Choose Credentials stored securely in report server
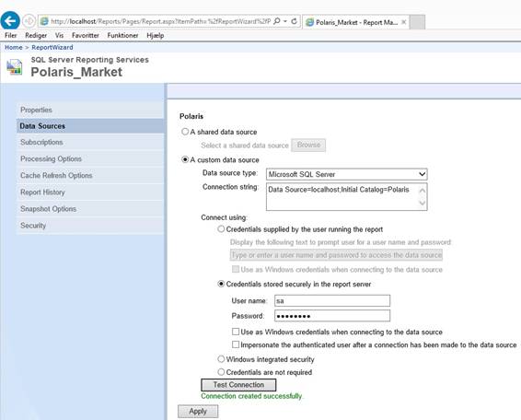 (221, 284)
